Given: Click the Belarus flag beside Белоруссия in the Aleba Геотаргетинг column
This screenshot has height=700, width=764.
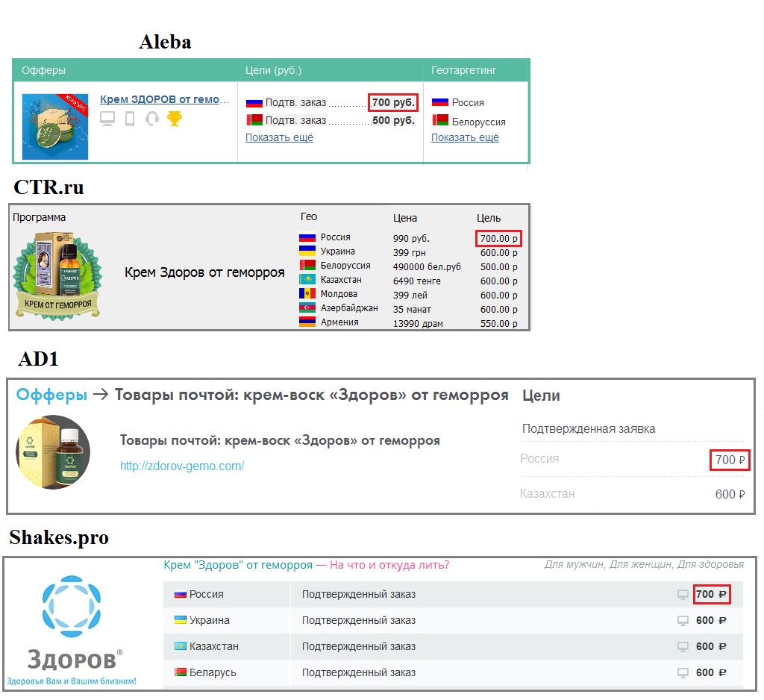Looking at the screenshot, I should pos(440,120).
